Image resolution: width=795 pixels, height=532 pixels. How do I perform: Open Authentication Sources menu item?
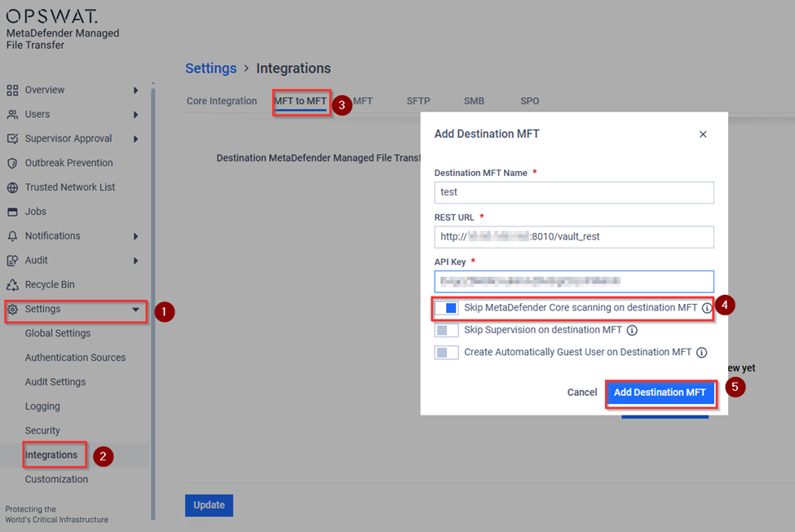(x=76, y=358)
